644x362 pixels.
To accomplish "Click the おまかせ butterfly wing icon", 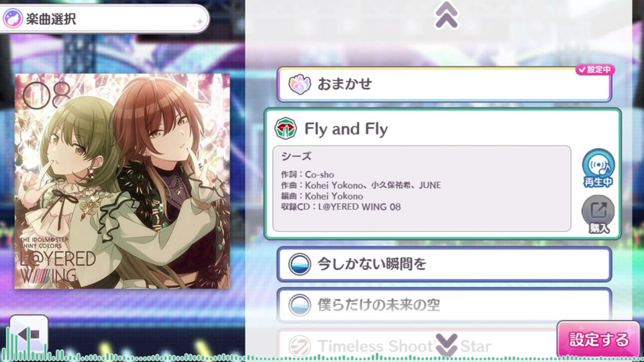I will 299,84.
